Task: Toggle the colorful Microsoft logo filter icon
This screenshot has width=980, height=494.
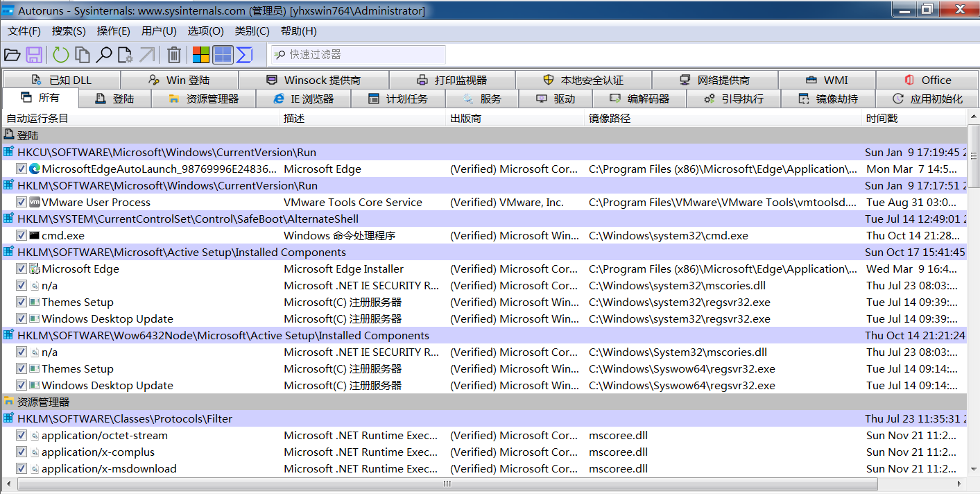Action: point(201,55)
